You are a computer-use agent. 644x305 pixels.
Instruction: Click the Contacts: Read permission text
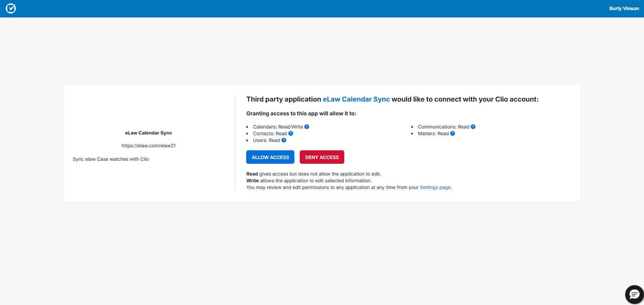(x=270, y=134)
